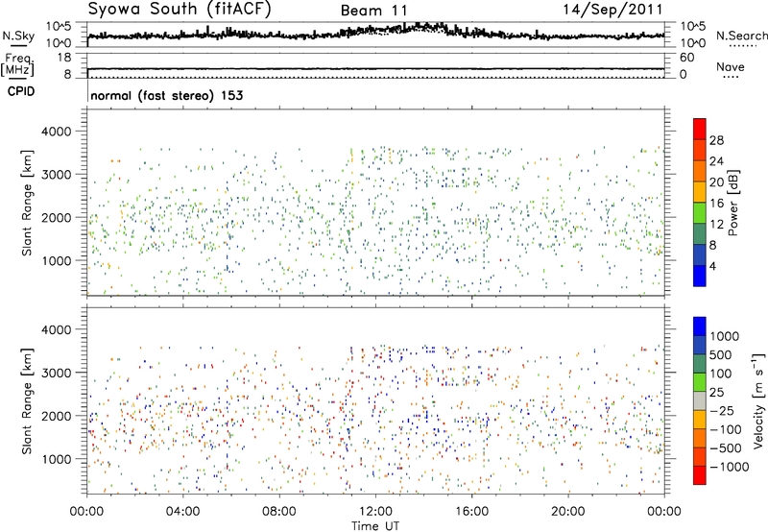Screen dimensions: 768x532
Task: Click the noise level trace in top panel
Action: pyautogui.click(x=375, y=33)
